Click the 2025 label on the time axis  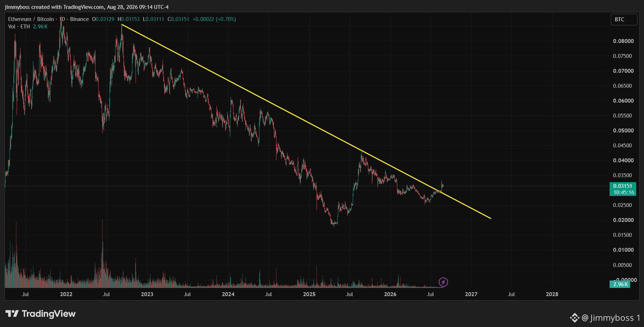click(309, 294)
